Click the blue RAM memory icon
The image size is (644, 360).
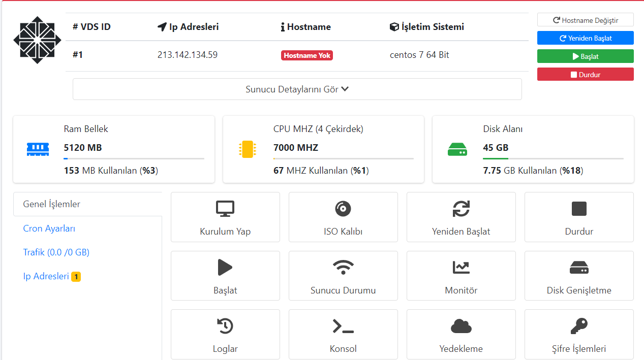coord(38,149)
